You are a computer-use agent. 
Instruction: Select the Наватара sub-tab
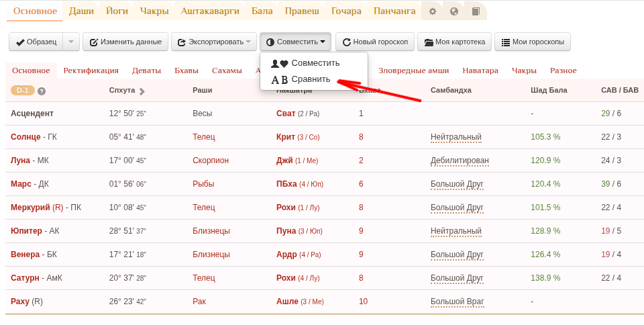480,71
